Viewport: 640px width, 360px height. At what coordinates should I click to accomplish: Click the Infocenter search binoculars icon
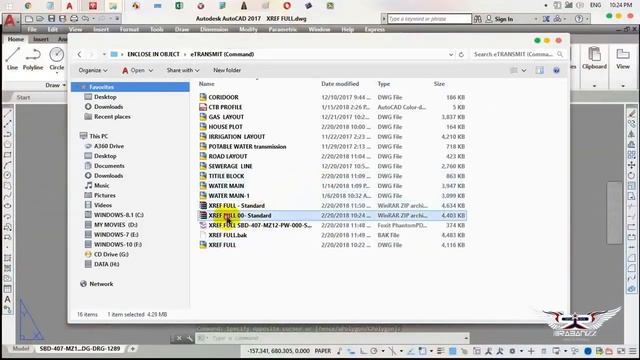[x=478, y=19]
